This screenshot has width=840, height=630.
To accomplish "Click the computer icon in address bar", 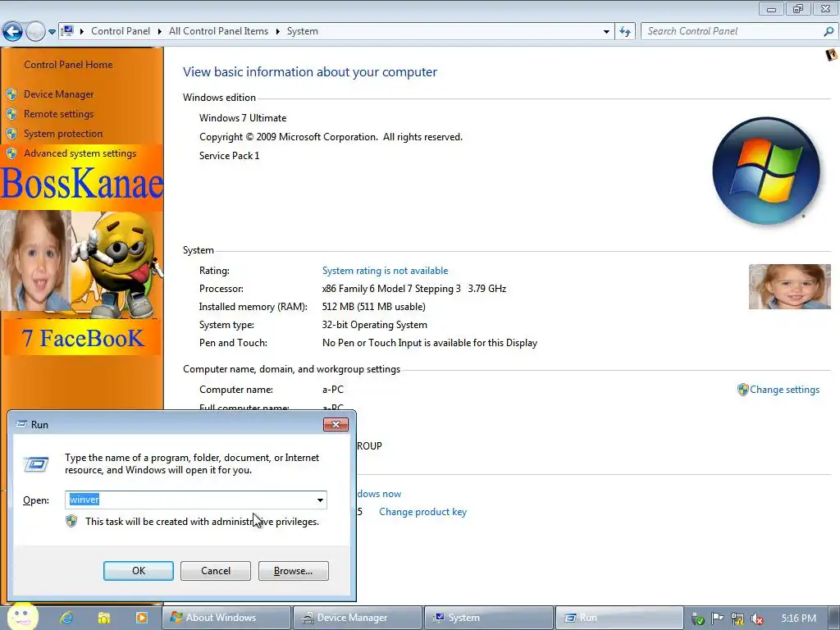I will pyautogui.click(x=67, y=31).
